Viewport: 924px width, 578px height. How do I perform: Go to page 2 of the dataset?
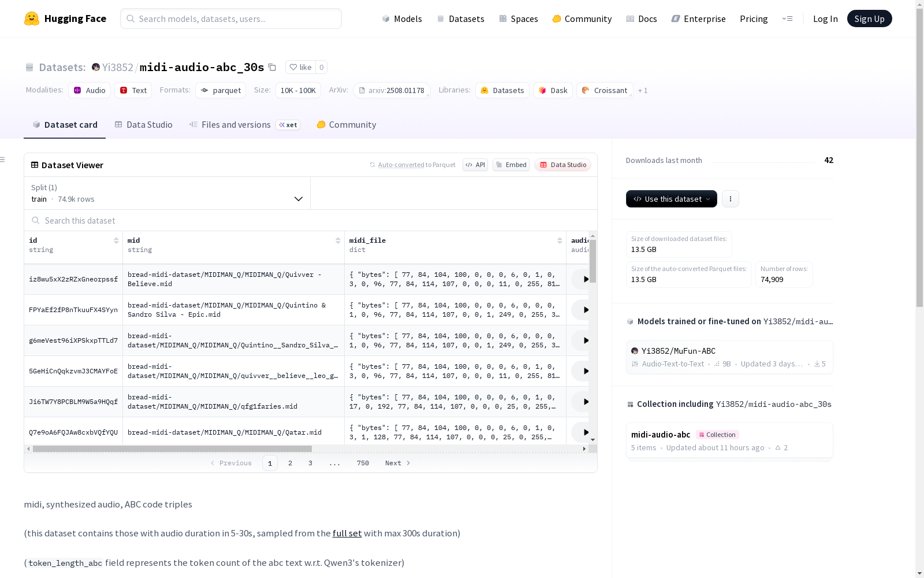pos(290,463)
